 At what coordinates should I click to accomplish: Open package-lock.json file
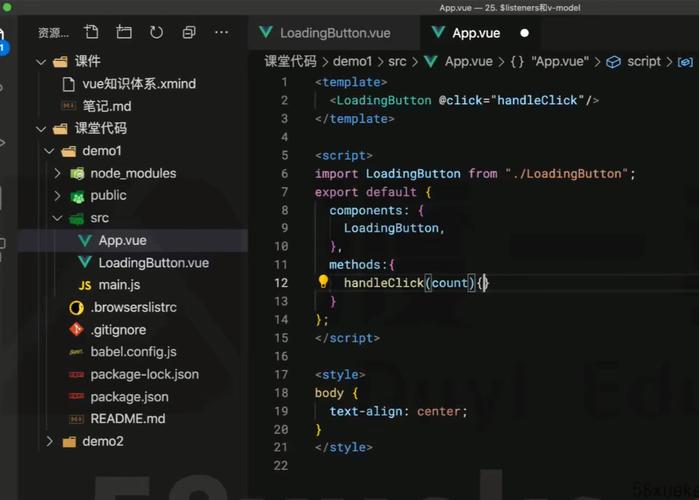pos(145,374)
